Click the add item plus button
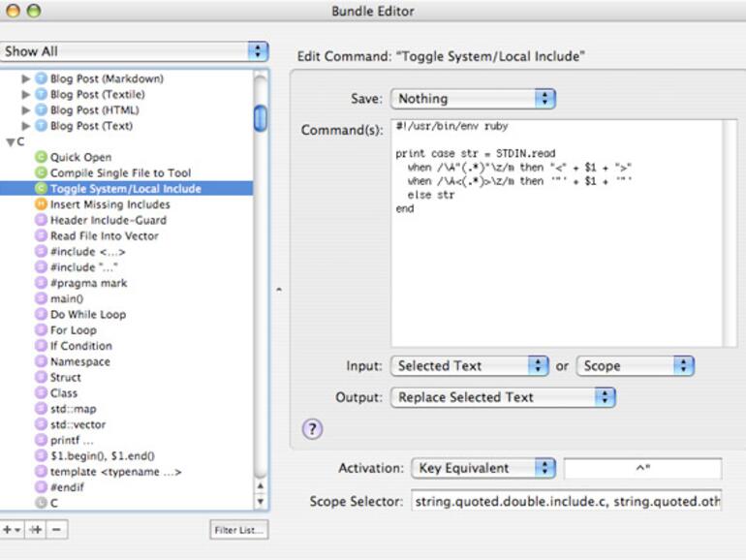The image size is (746, 560). coord(11,530)
